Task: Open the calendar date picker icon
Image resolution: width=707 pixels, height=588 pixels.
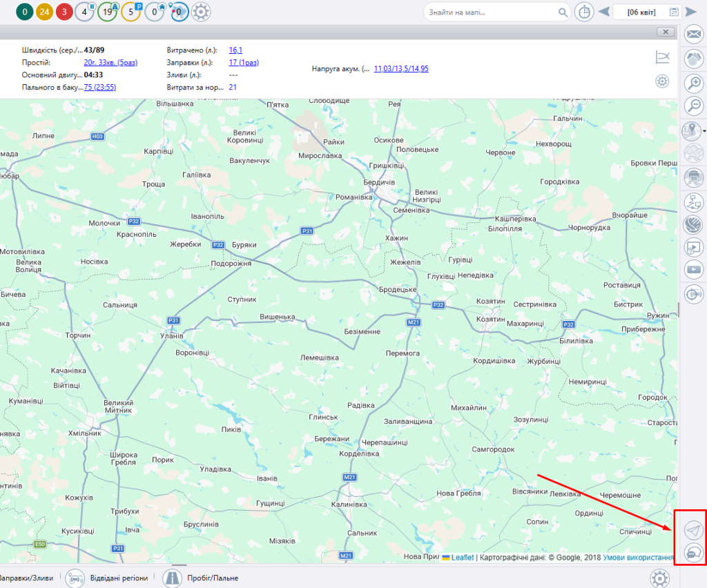Action: click(674, 12)
